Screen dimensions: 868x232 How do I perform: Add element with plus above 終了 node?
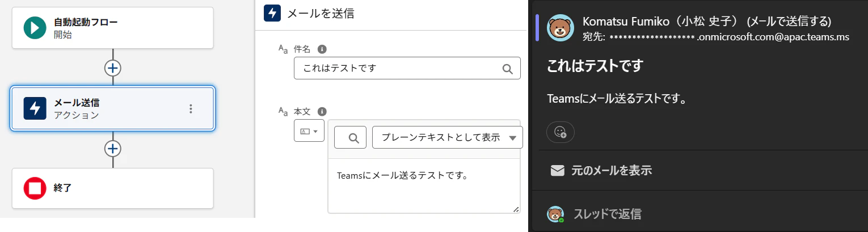click(113, 149)
